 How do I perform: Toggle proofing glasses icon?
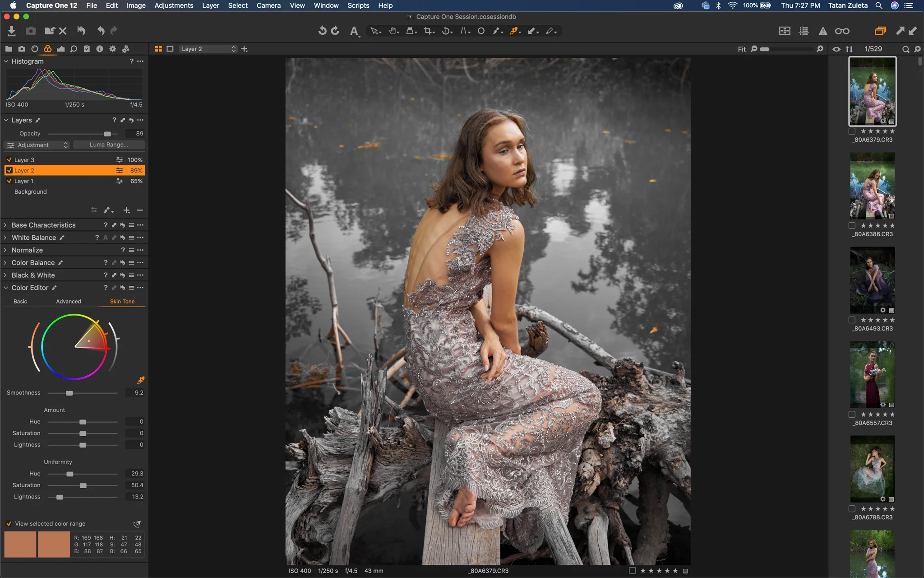point(842,31)
